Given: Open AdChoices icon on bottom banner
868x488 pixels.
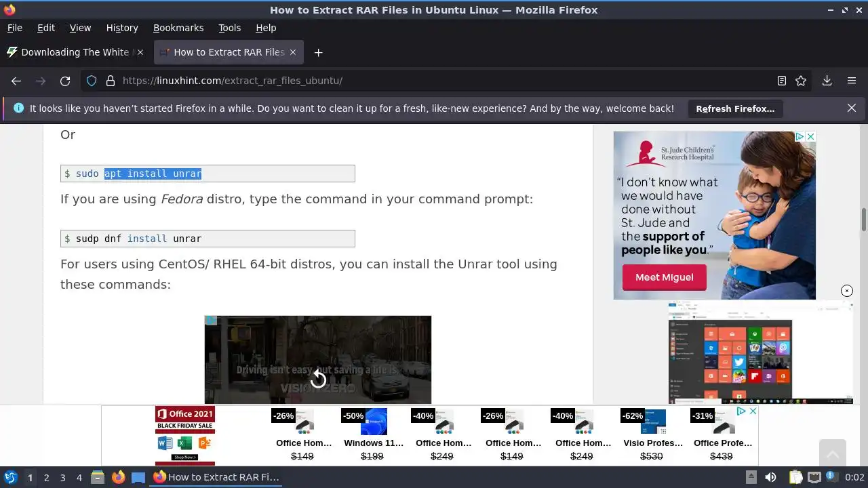Looking at the screenshot, I should click(742, 411).
